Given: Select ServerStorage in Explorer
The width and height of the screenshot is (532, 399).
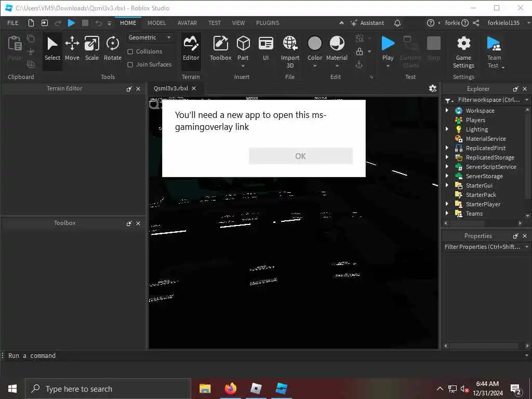Looking at the screenshot, I should point(484,176).
